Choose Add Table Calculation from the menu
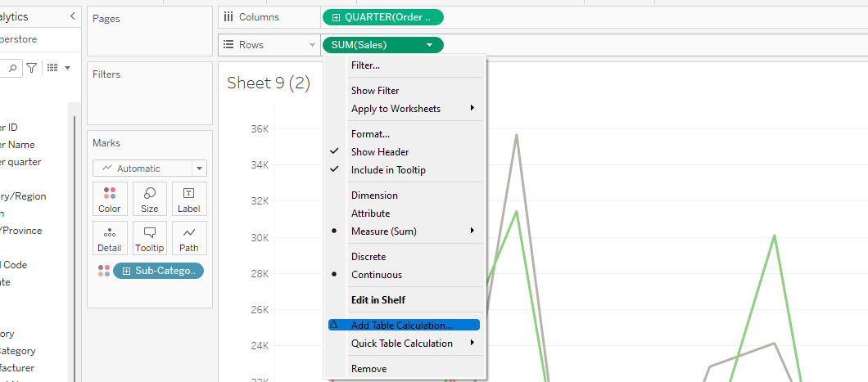The height and width of the screenshot is (382, 868). point(401,326)
